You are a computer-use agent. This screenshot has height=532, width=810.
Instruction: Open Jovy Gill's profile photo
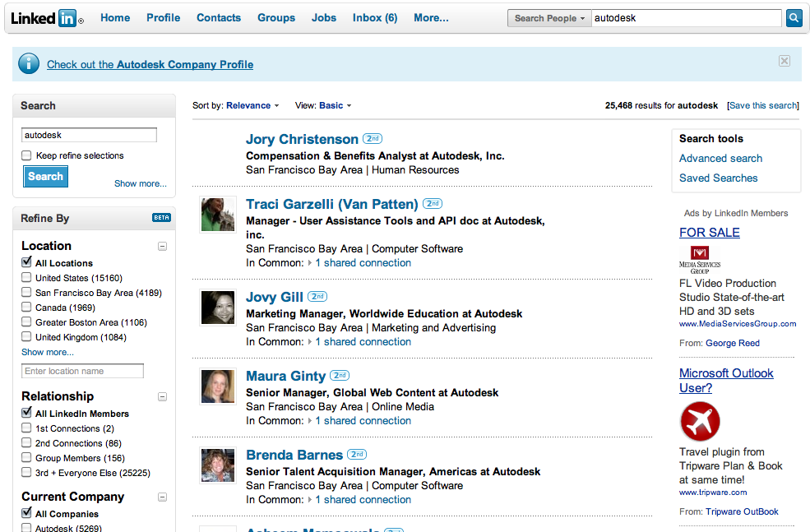[218, 308]
